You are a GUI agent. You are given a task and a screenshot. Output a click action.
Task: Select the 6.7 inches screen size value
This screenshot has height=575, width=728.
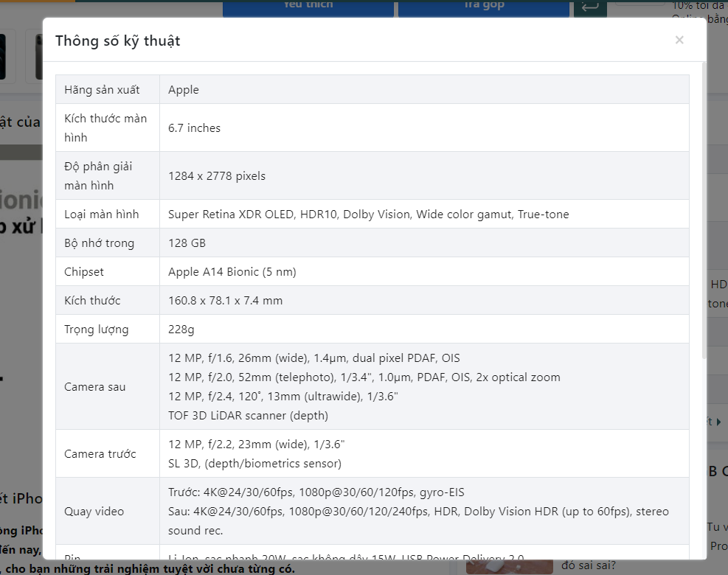coord(194,128)
